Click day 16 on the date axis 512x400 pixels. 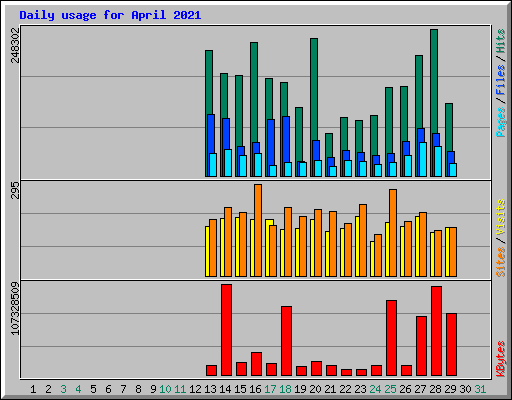pos(255,389)
